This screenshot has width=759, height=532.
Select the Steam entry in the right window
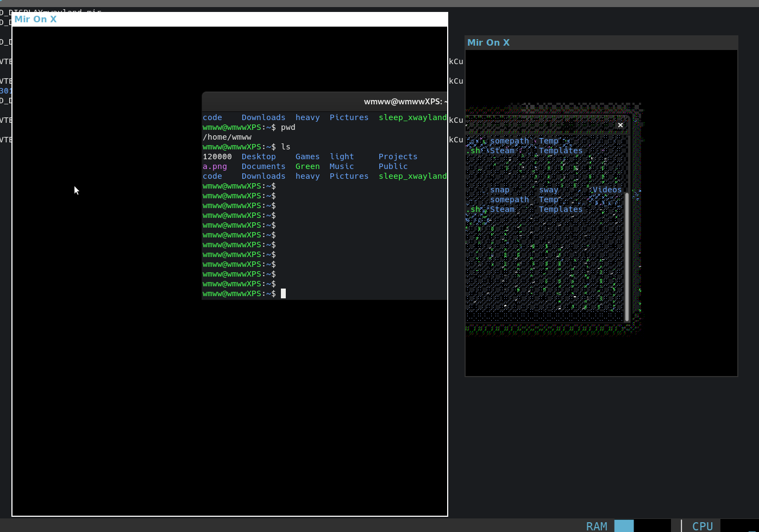[x=502, y=209]
